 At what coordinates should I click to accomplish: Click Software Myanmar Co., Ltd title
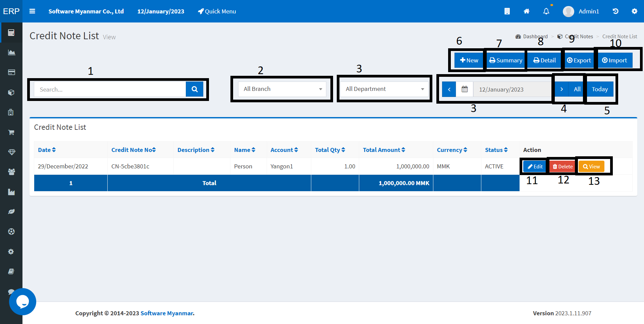(86, 11)
